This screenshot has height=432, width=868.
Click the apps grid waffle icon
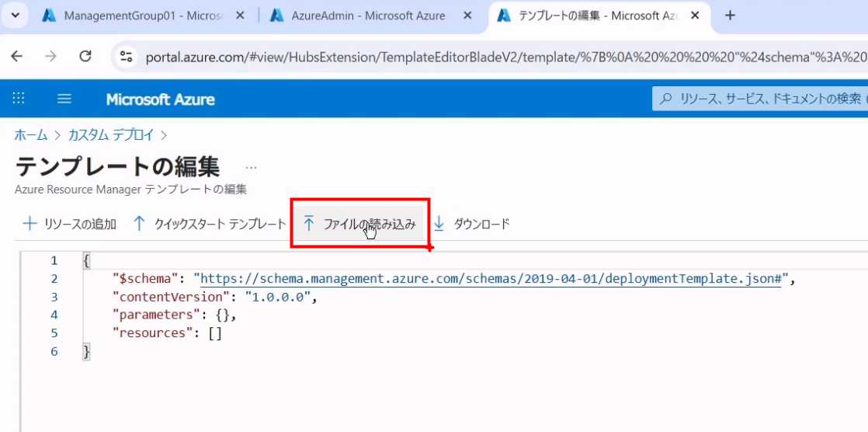[x=19, y=99]
